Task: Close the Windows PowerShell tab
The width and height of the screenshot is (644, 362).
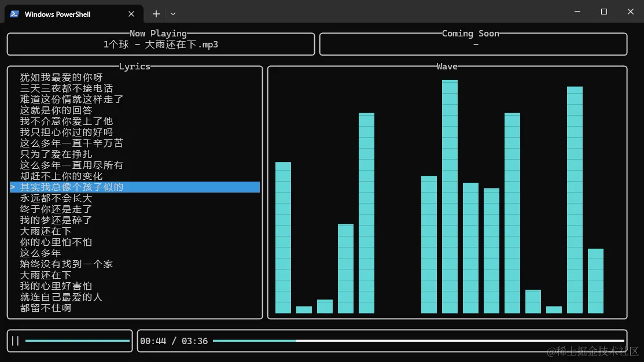Action: tap(131, 14)
